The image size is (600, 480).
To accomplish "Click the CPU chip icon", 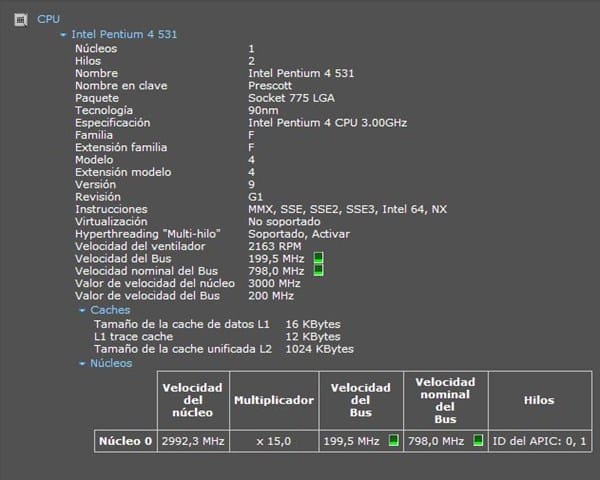I will [x=20, y=20].
